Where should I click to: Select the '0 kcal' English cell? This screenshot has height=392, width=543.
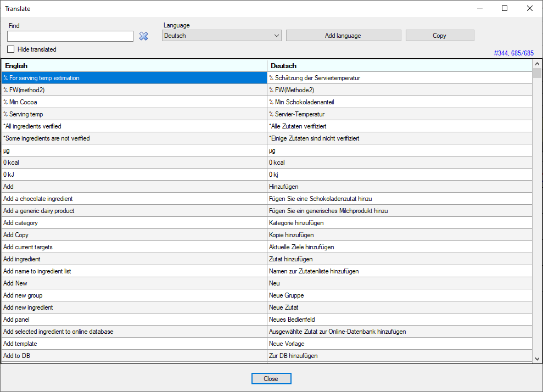[x=135, y=163]
